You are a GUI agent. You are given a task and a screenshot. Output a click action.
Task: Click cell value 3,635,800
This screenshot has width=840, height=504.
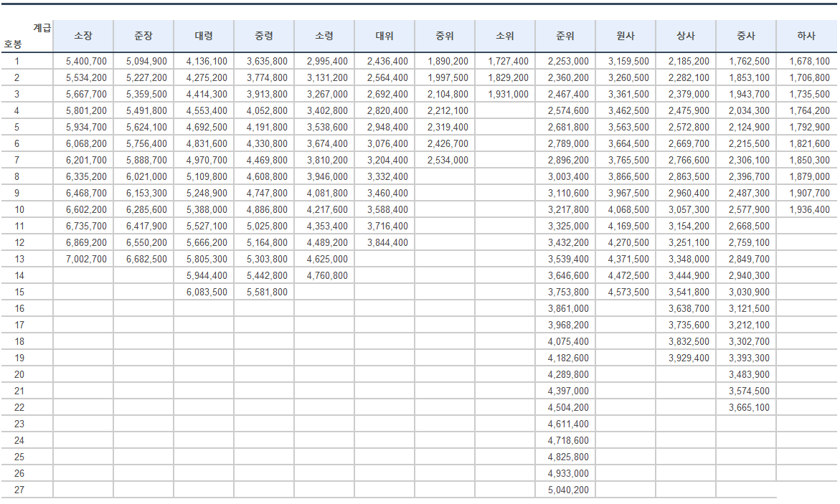coord(268,62)
